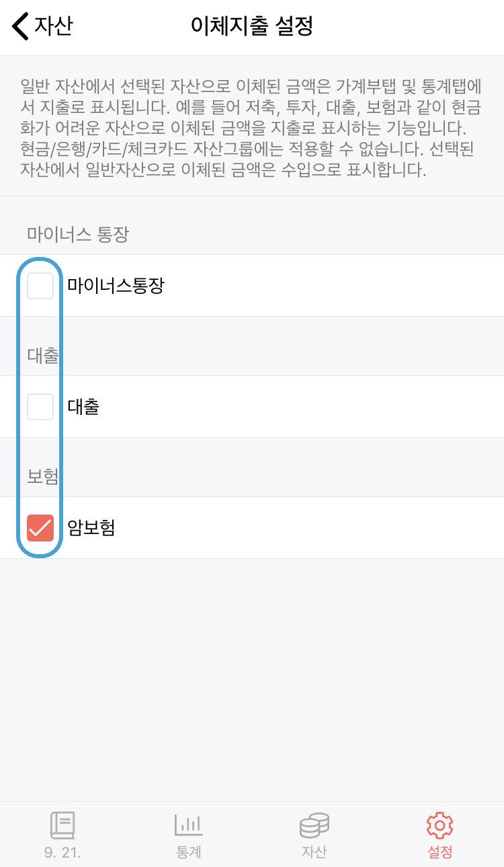Screen dimensions: 504x867
Task: Select the 마이너스통장 row label
Action: tap(116, 286)
